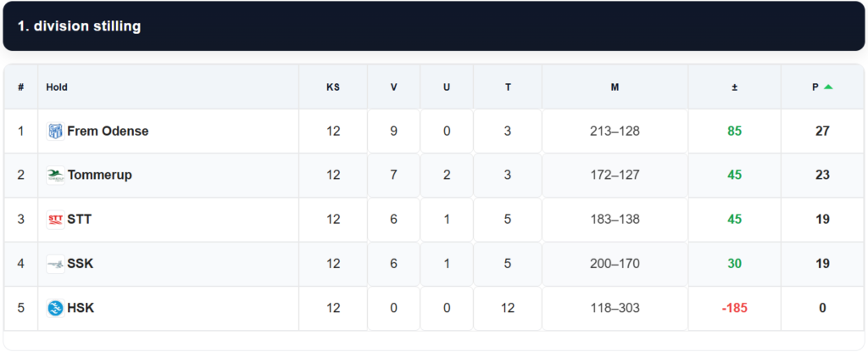Image resolution: width=868 pixels, height=352 pixels.
Task: Select the SSK team name
Action: [81, 264]
